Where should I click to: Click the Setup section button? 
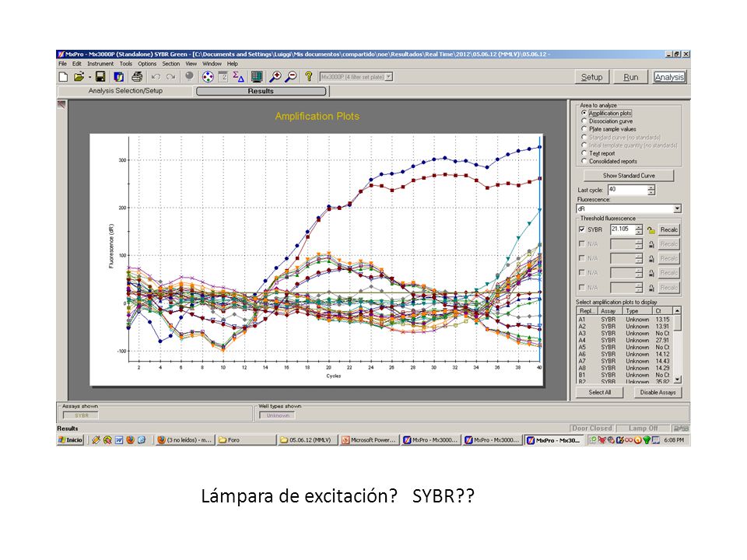591,77
